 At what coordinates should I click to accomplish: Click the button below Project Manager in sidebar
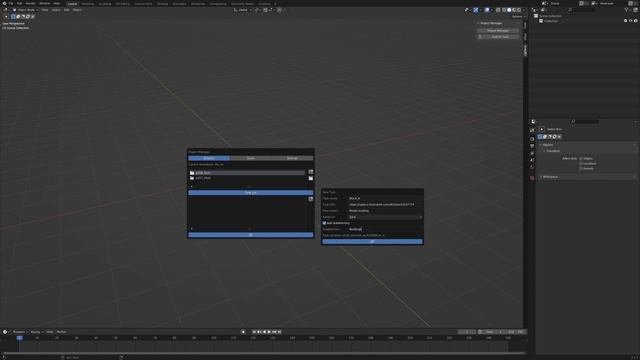point(498,37)
